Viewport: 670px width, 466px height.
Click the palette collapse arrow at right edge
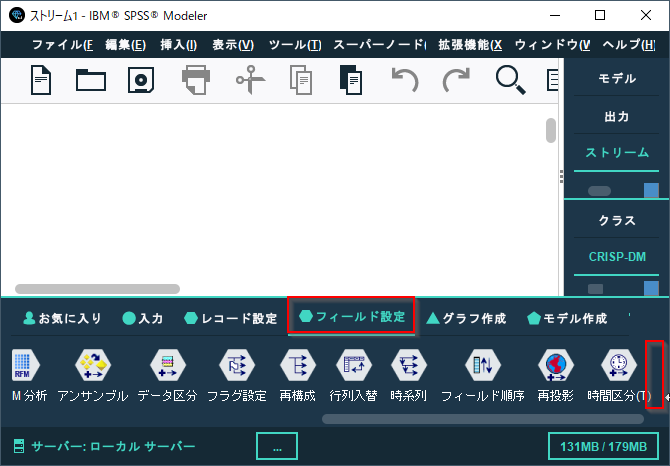(x=667, y=397)
